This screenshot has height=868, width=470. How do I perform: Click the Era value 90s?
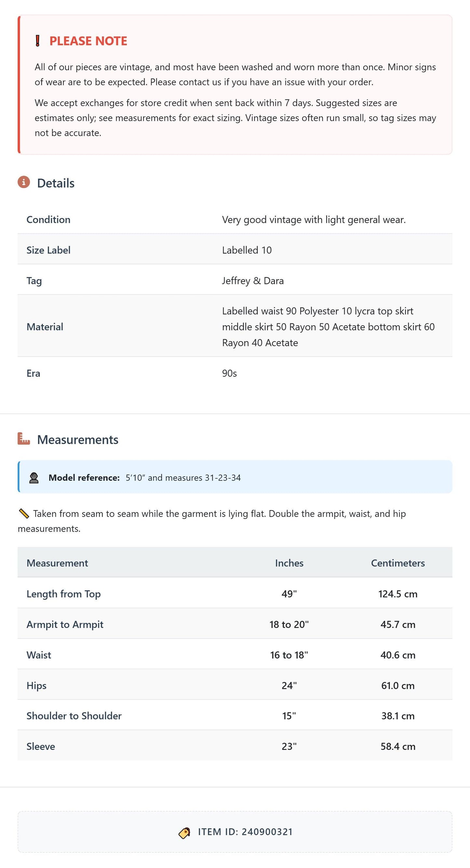pyautogui.click(x=229, y=373)
